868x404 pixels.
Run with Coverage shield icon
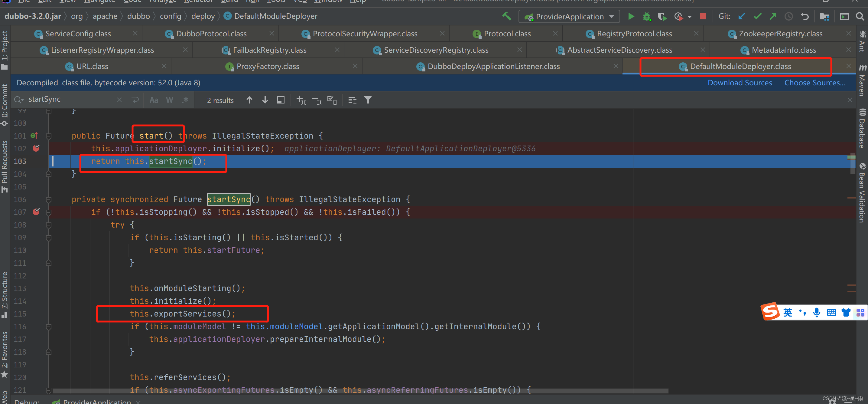[662, 16]
